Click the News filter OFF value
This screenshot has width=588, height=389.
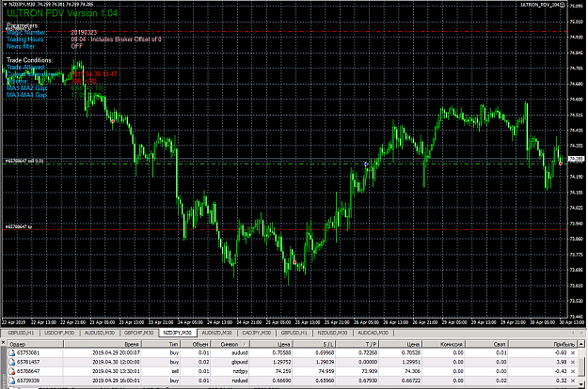pos(77,46)
